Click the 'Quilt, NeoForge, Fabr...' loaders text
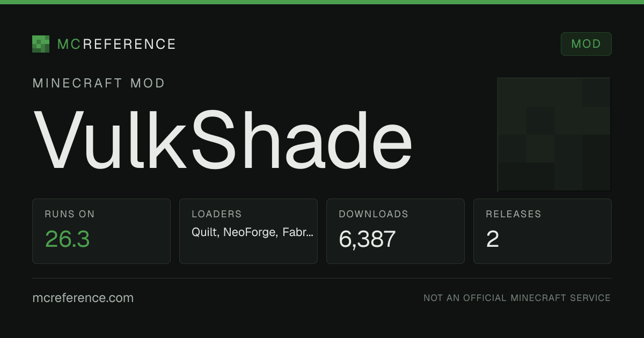The height and width of the screenshot is (338, 644). tap(253, 232)
